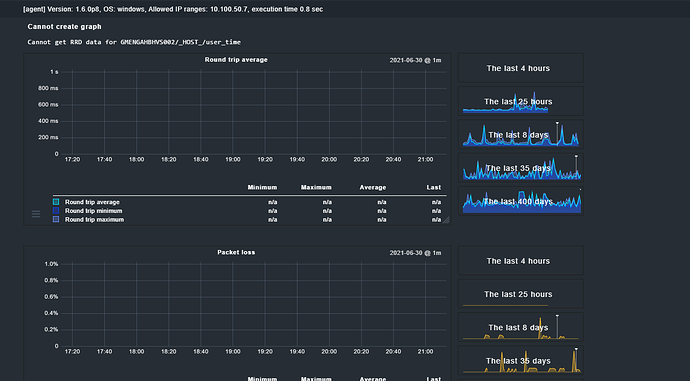Click the Packet loss graph date '2021-06-30 @ 1m'
The height and width of the screenshot is (381, 690).
[x=415, y=253]
